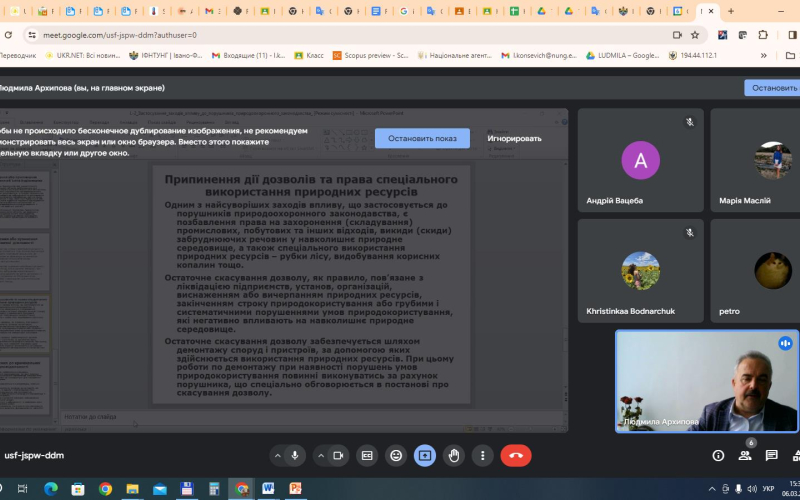Open the audio settings chevron beside the microphone
Screen dimensions: 800x500
click(278, 456)
